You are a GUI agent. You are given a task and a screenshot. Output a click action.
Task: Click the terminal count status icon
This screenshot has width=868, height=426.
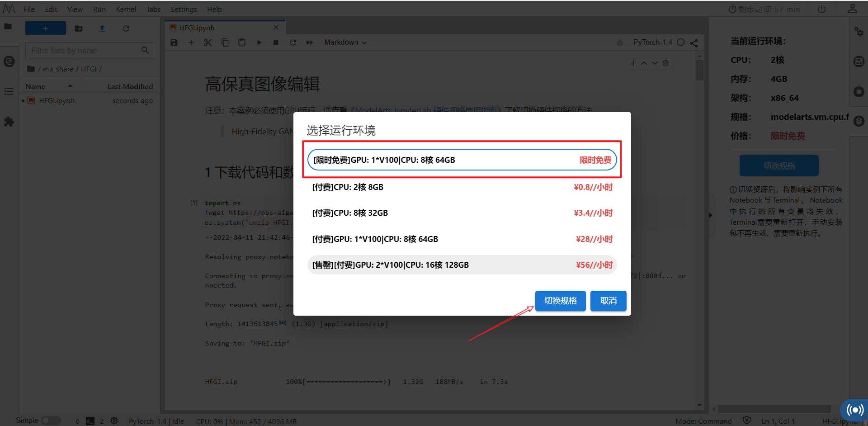pos(90,421)
